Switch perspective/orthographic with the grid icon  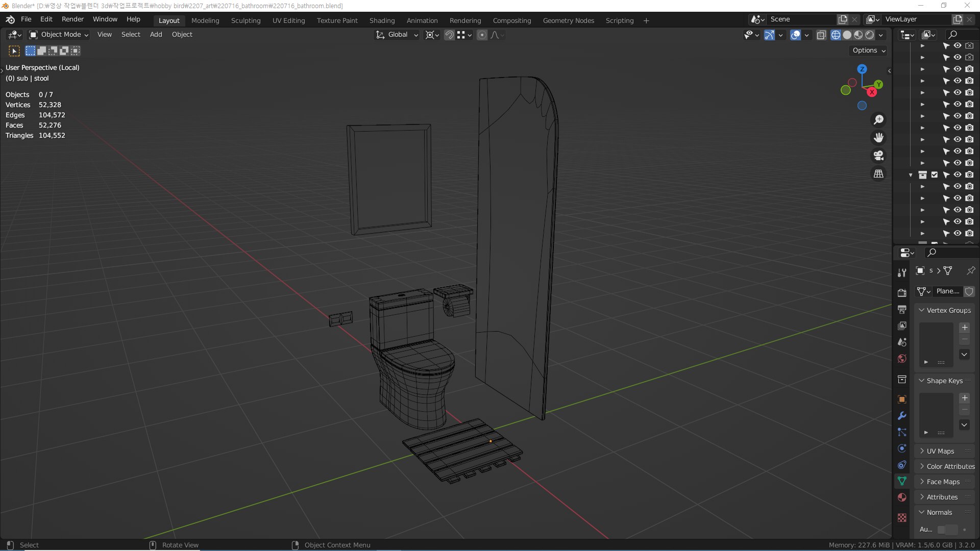(878, 174)
